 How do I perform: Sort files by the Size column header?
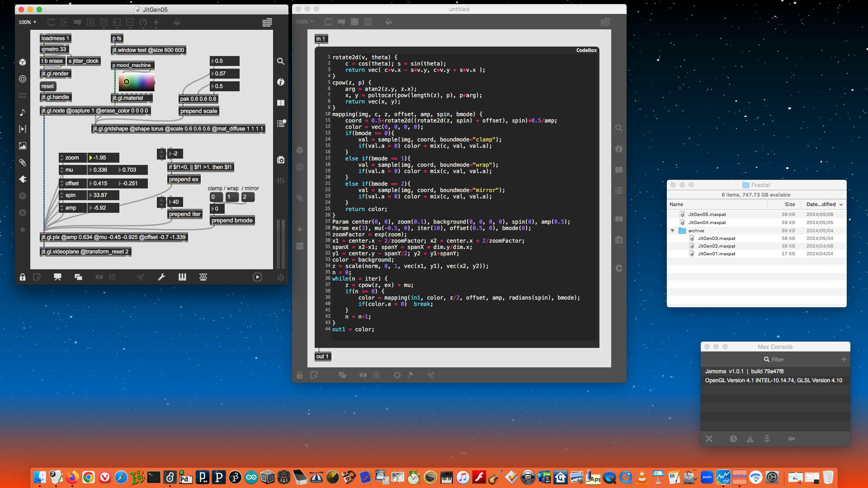click(x=790, y=204)
